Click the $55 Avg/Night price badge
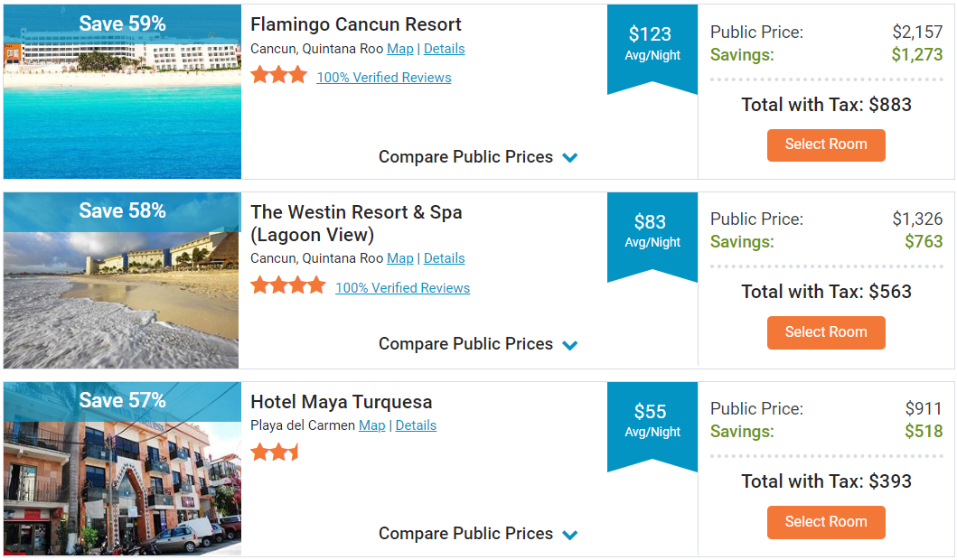This screenshot has height=560, width=957. 652,422
